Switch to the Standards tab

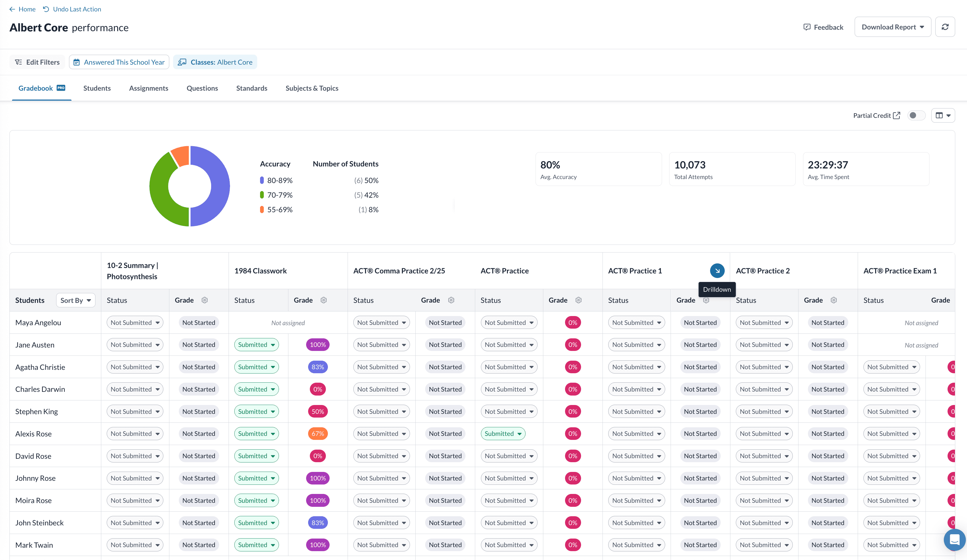pos(251,88)
